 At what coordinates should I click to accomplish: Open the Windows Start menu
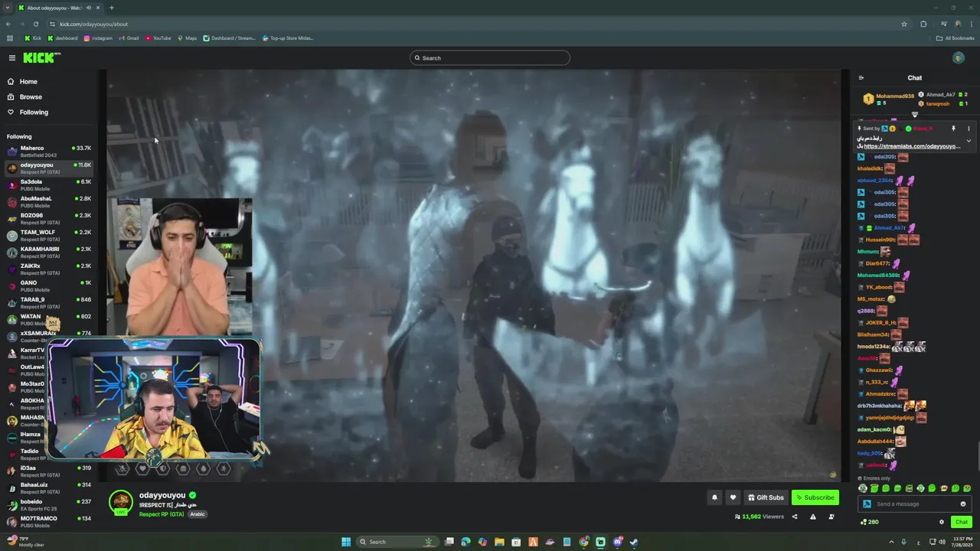tap(346, 542)
